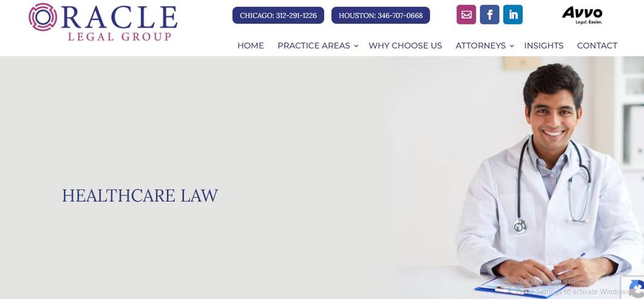Screen dimensions: 644x299
Task: Click the Legal Group tagline text
Action: coord(119,37)
